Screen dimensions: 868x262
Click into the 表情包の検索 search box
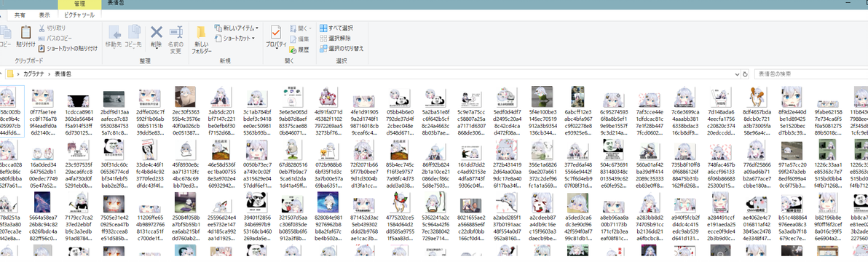click(x=808, y=74)
